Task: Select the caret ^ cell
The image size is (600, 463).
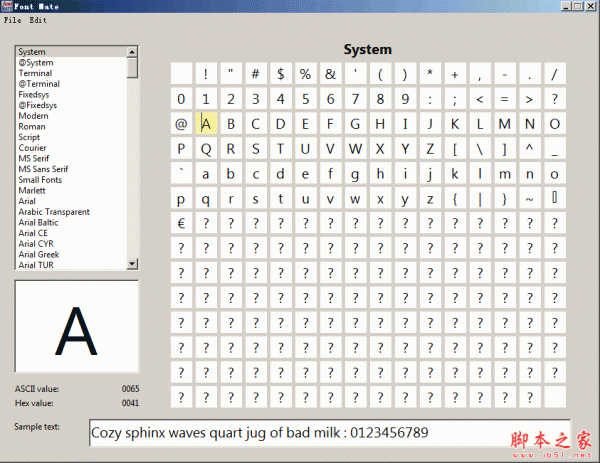Action: click(x=530, y=148)
